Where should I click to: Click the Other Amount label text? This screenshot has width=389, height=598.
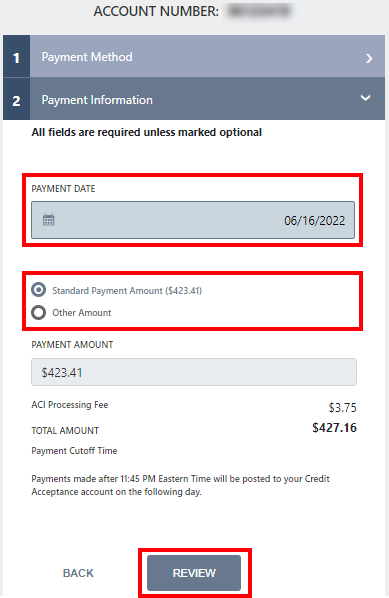click(82, 313)
